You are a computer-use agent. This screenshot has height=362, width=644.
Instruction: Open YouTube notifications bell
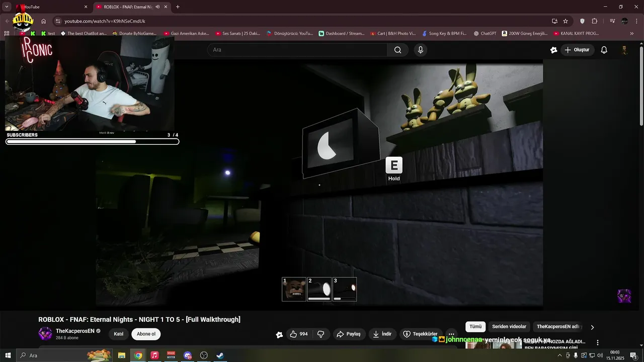(604, 50)
